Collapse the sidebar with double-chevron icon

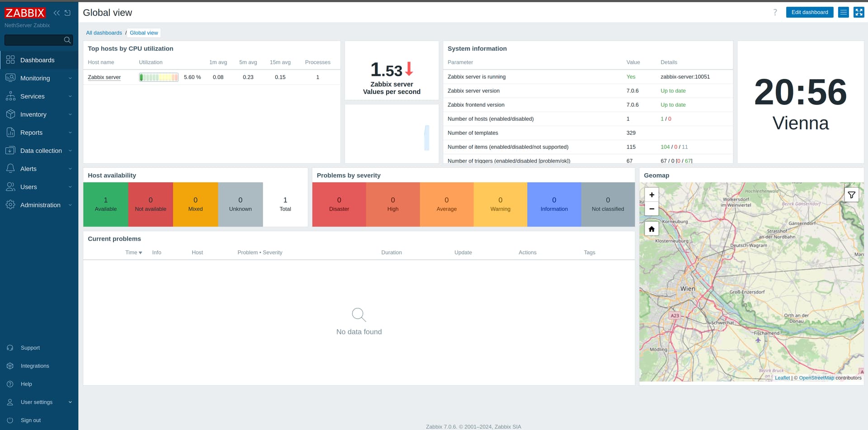[x=57, y=13]
